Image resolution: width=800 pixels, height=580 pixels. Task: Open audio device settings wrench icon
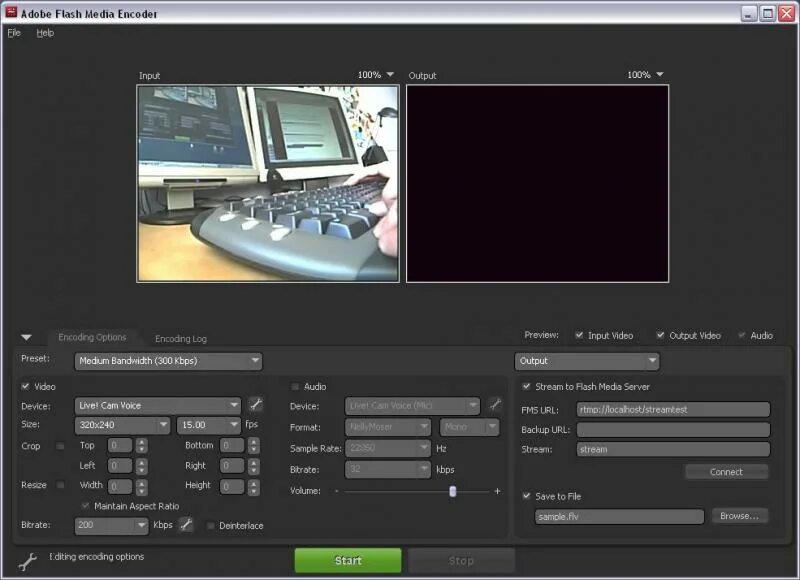pyautogui.click(x=494, y=405)
